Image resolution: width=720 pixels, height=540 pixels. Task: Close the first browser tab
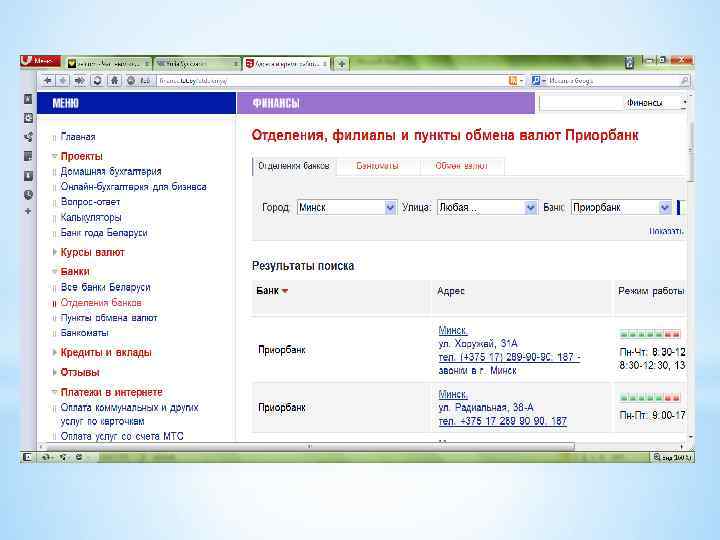[146, 64]
